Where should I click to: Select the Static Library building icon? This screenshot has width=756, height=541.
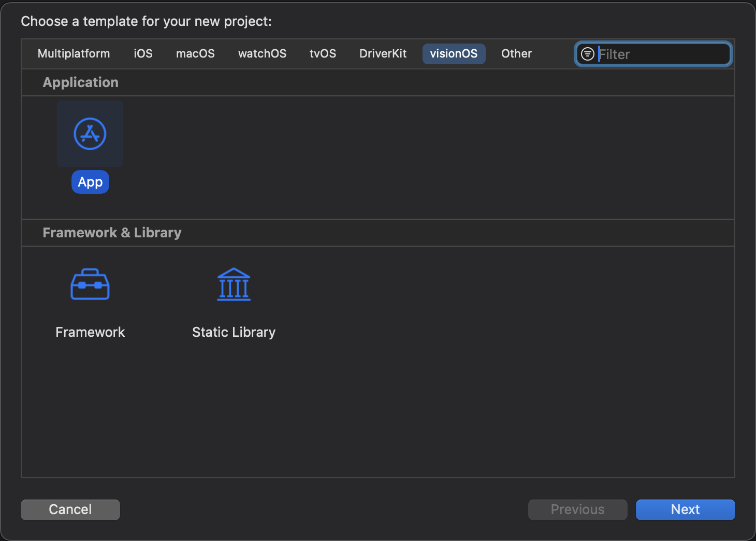[x=234, y=284]
